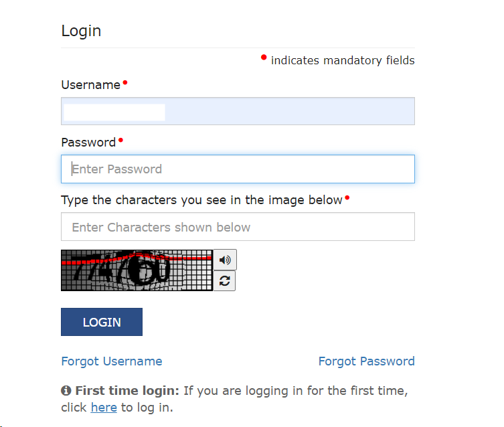
Task: Follow the 'here' first time login link
Action: click(104, 408)
